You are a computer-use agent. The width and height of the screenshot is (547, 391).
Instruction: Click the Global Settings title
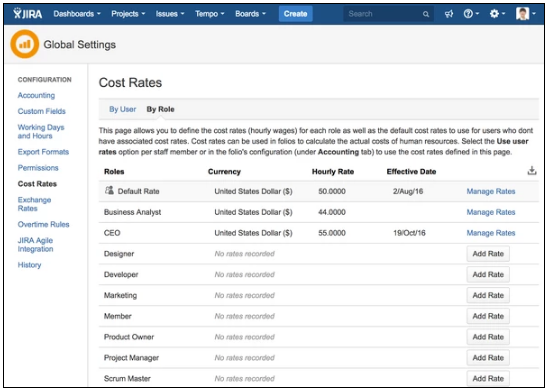[x=80, y=45]
